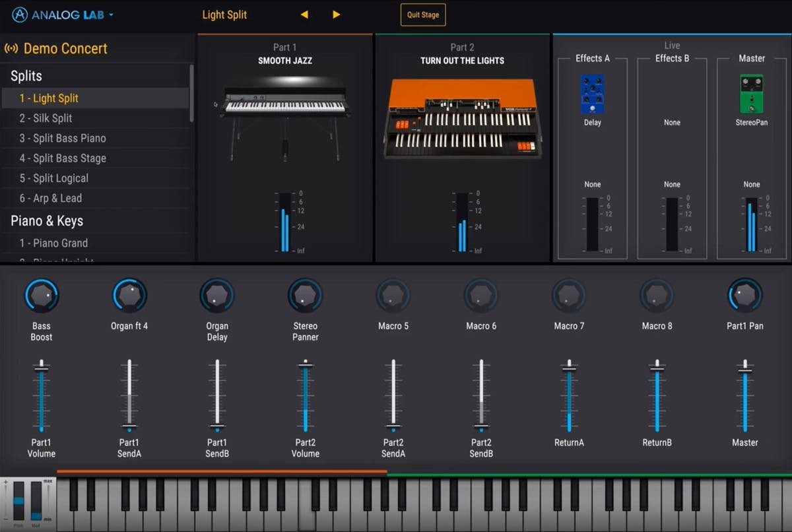The image size is (792, 532).
Task: Click the SMOOTH JAZZ preset name
Action: coord(285,61)
